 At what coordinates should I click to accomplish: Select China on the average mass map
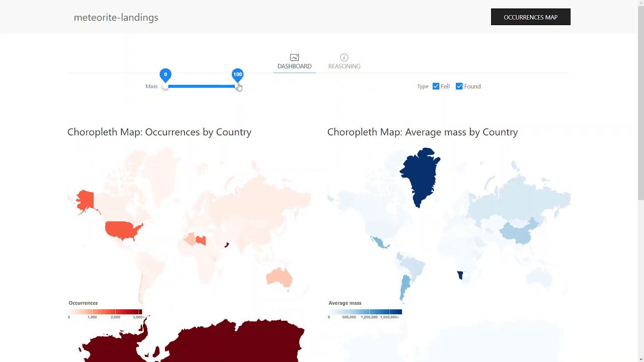click(x=518, y=232)
